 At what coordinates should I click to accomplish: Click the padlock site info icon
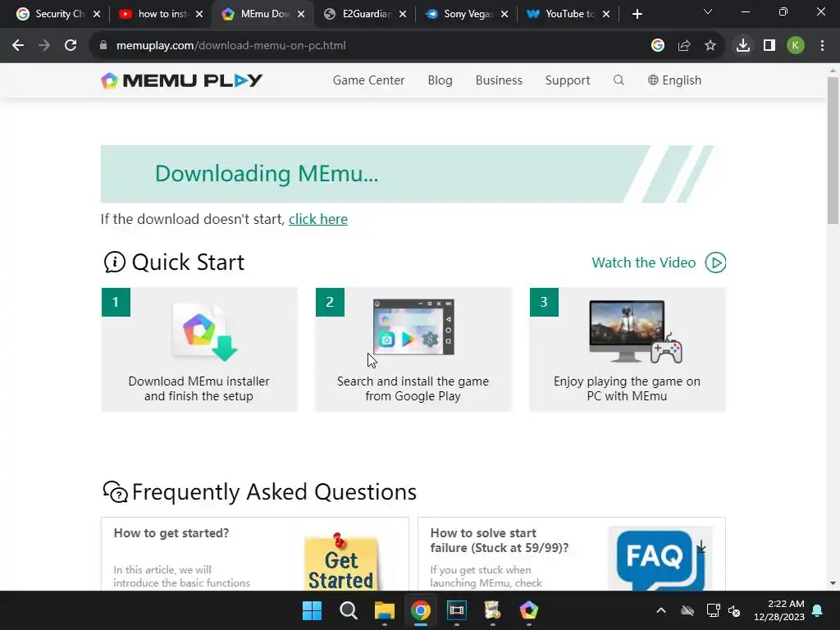pyautogui.click(x=103, y=46)
